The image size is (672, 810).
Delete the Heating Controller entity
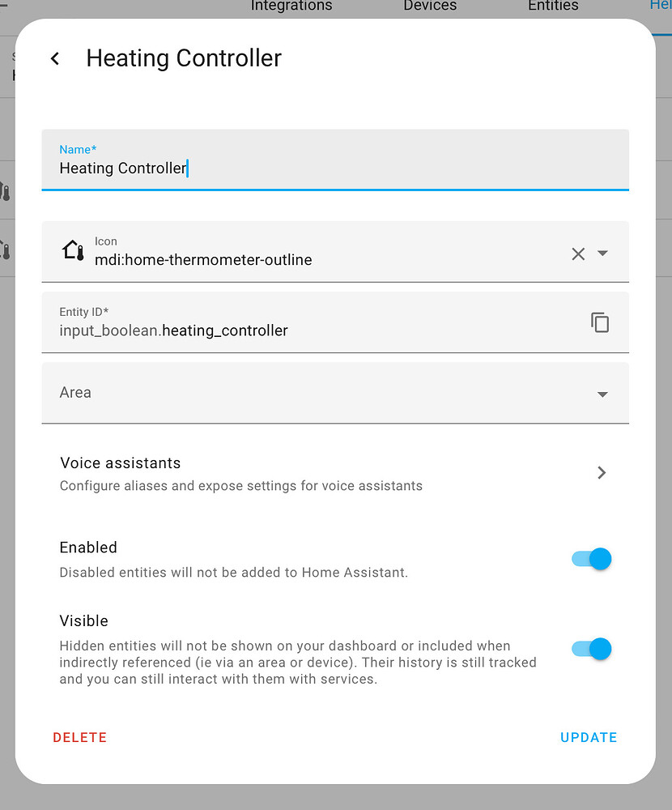point(79,737)
